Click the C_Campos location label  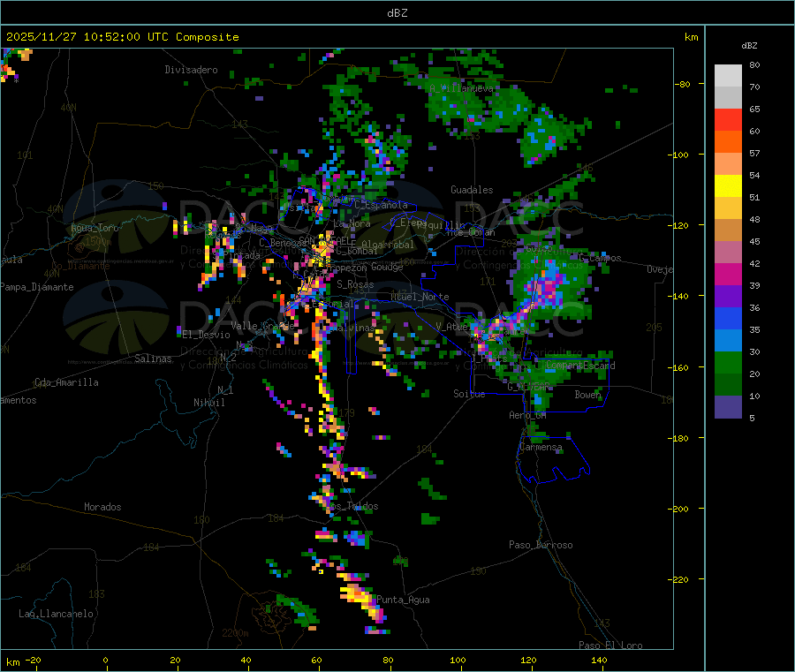click(600, 258)
